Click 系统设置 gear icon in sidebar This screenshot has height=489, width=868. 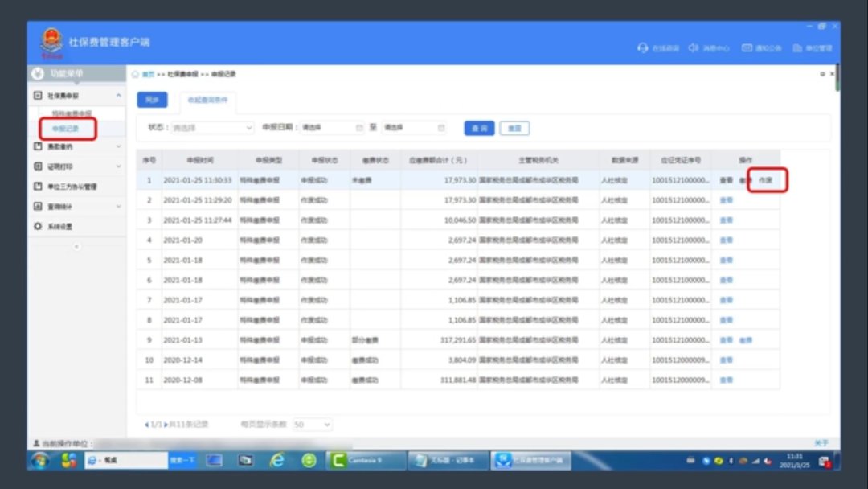pyautogui.click(x=38, y=226)
